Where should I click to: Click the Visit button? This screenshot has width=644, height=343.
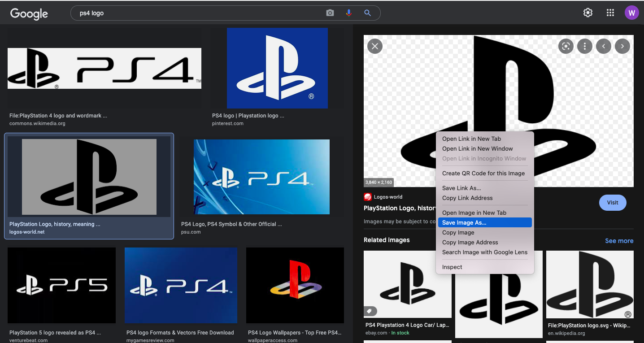click(613, 203)
